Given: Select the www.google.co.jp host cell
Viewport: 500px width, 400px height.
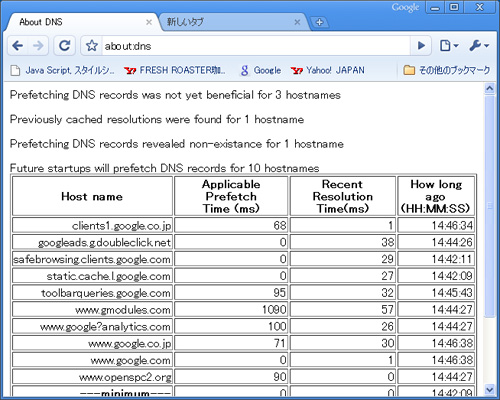Looking at the screenshot, I should [x=92, y=343].
